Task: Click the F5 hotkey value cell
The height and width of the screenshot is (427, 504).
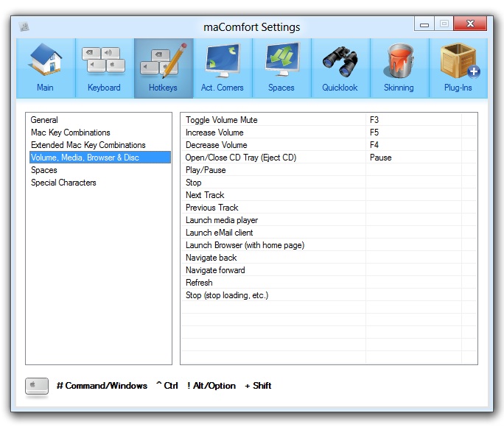Action: point(413,133)
